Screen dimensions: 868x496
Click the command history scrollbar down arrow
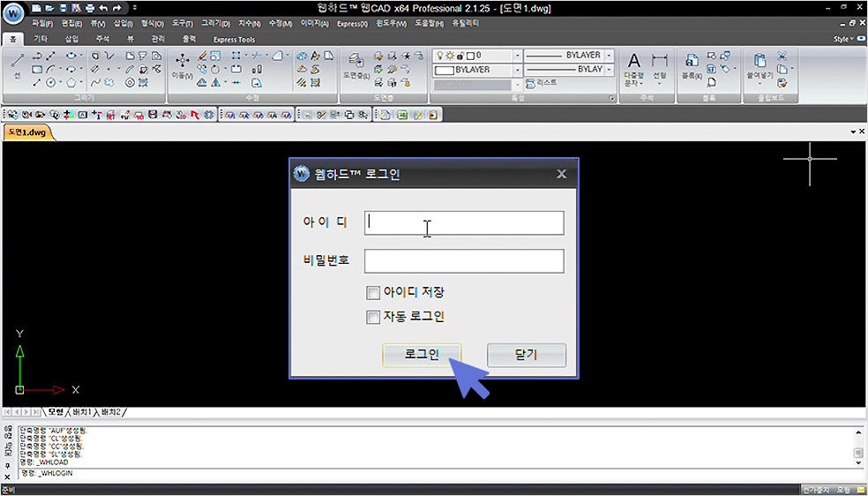(x=858, y=462)
